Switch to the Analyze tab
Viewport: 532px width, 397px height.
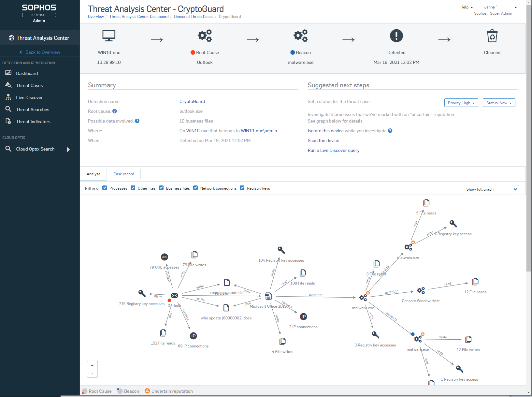click(x=93, y=174)
